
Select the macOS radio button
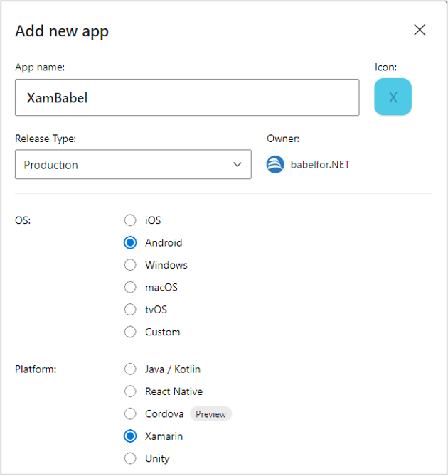pos(130,287)
